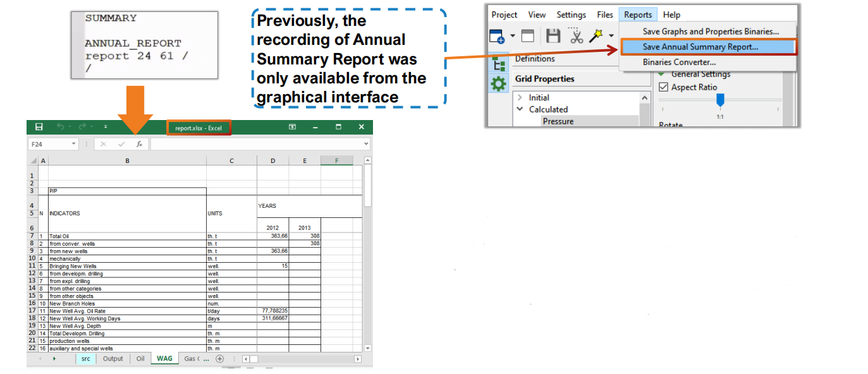Click previous sheet navigation arrow
This screenshot has width=868, height=374.
[40, 359]
